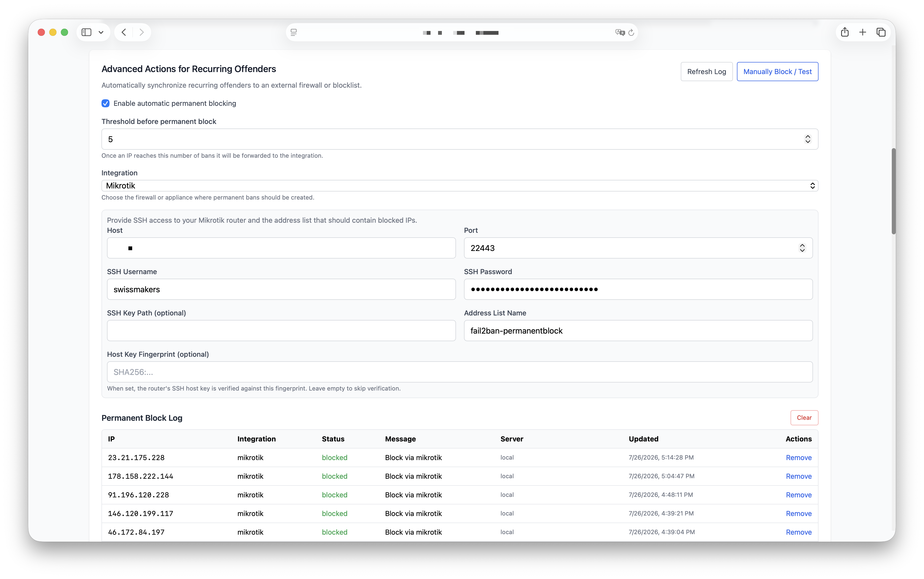Clear the Permanent Block Log
The image size is (924, 579).
[804, 418]
